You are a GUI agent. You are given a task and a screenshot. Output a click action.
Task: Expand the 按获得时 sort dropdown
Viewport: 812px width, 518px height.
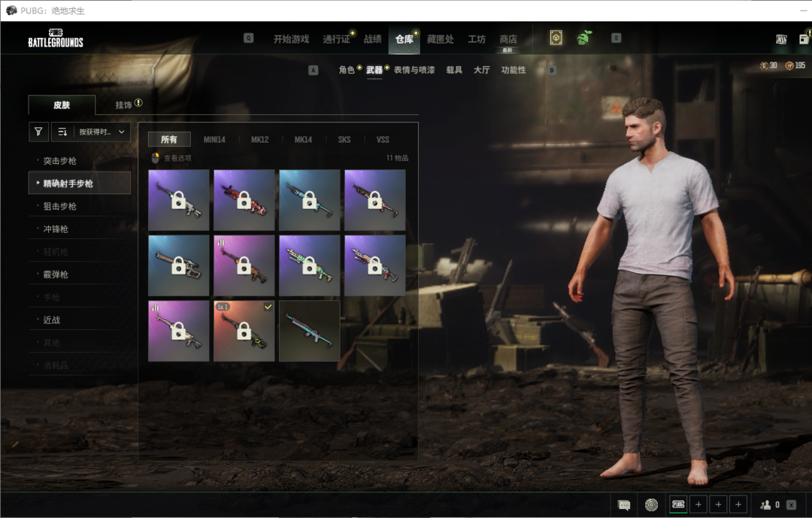pyautogui.click(x=102, y=132)
